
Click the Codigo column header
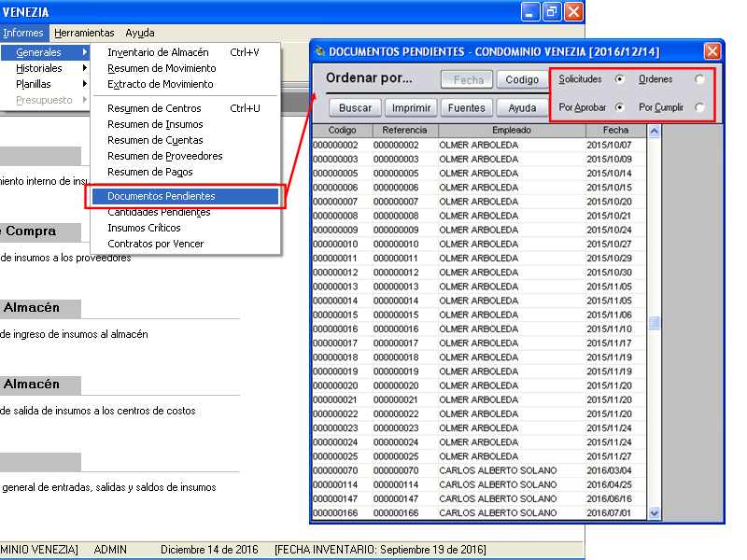(x=342, y=130)
